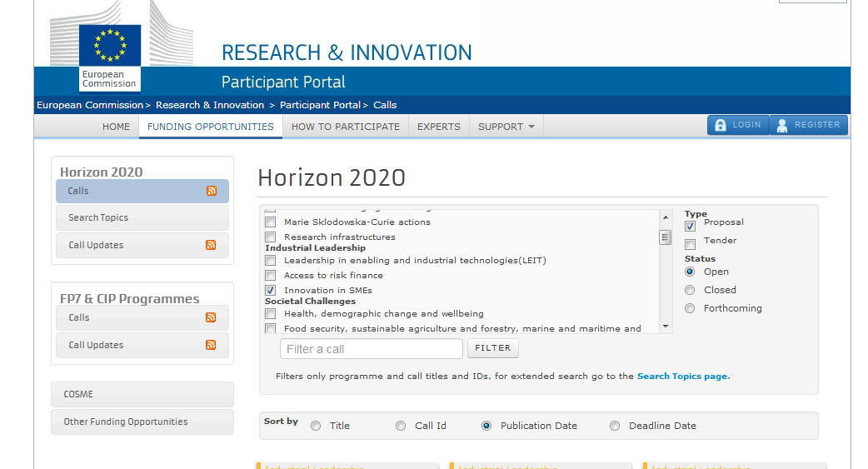This screenshot has height=469, width=868.
Task: Click the person icon on Register
Action: pyautogui.click(x=782, y=126)
